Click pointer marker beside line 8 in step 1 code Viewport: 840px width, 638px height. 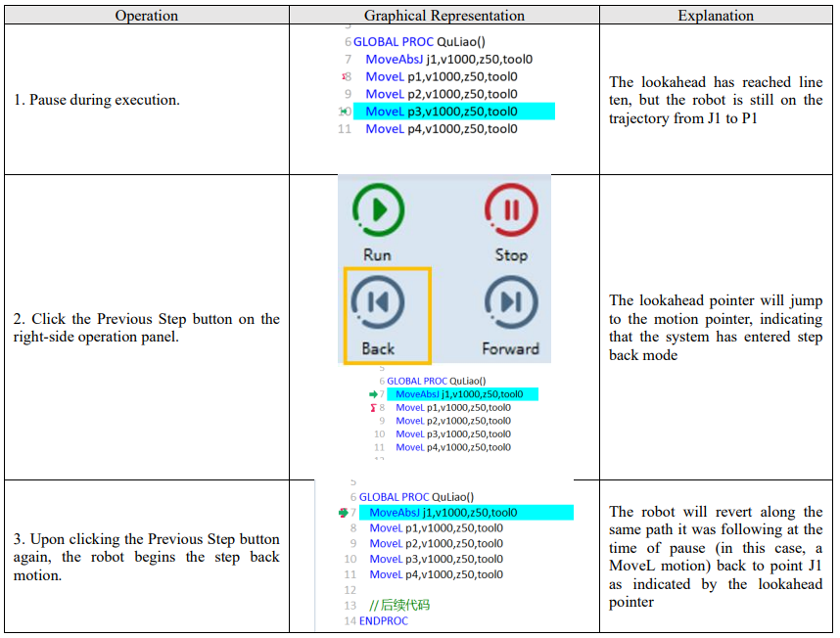tap(345, 76)
